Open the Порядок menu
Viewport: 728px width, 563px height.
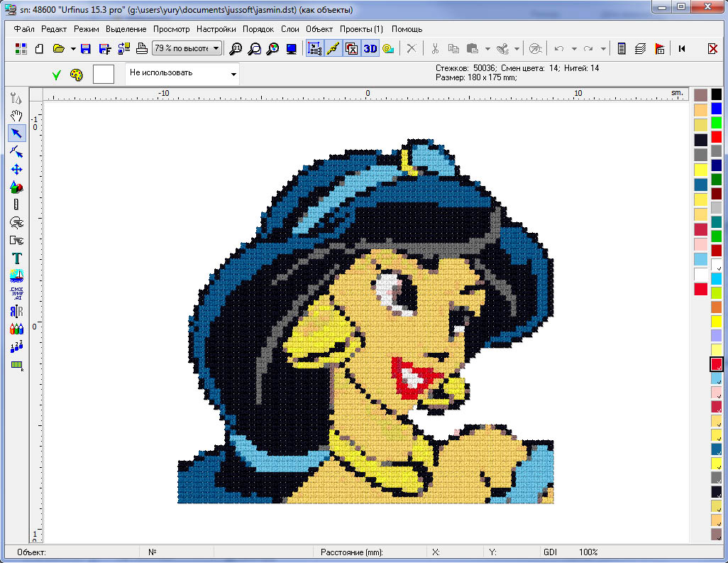258,29
